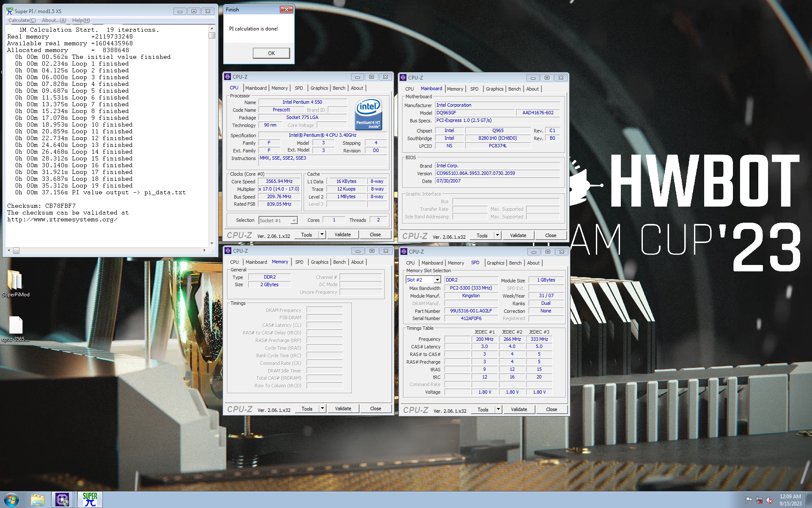
Task: Click the Module Manuf. Kingston value
Action: point(471,295)
